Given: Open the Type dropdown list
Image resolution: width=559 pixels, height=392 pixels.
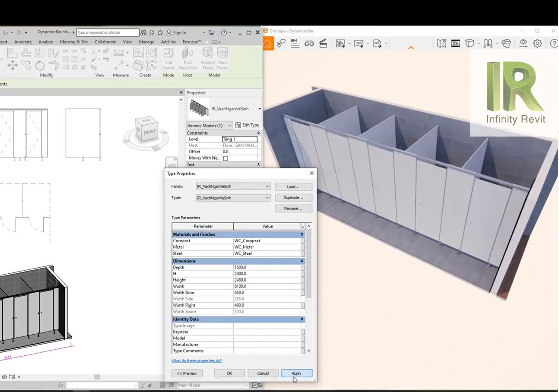Looking at the screenshot, I should click(x=267, y=198).
